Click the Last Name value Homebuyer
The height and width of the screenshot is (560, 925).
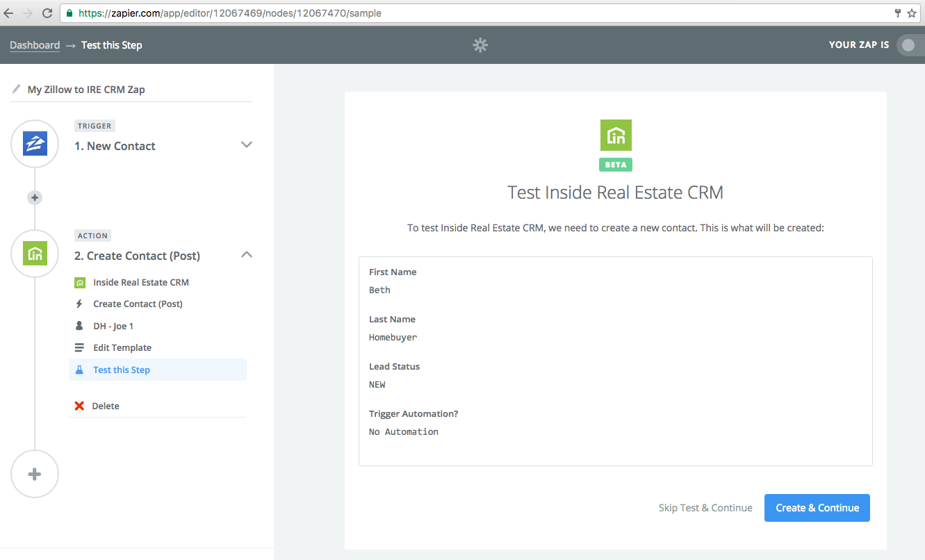pyautogui.click(x=393, y=338)
